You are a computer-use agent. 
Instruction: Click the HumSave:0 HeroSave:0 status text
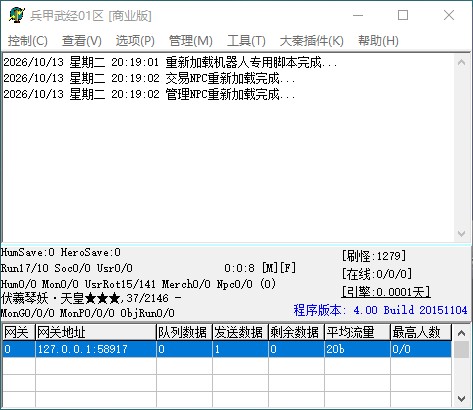pyautogui.click(x=60, y=252)
